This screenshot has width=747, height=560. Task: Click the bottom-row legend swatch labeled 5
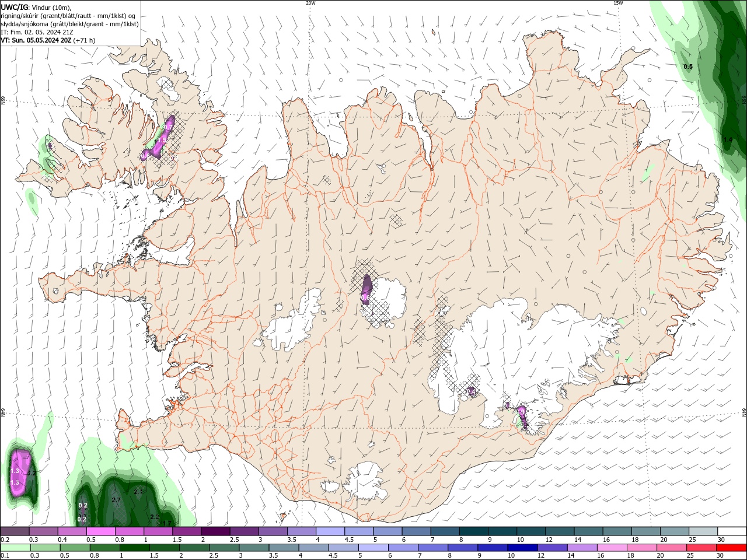point(373,548)
